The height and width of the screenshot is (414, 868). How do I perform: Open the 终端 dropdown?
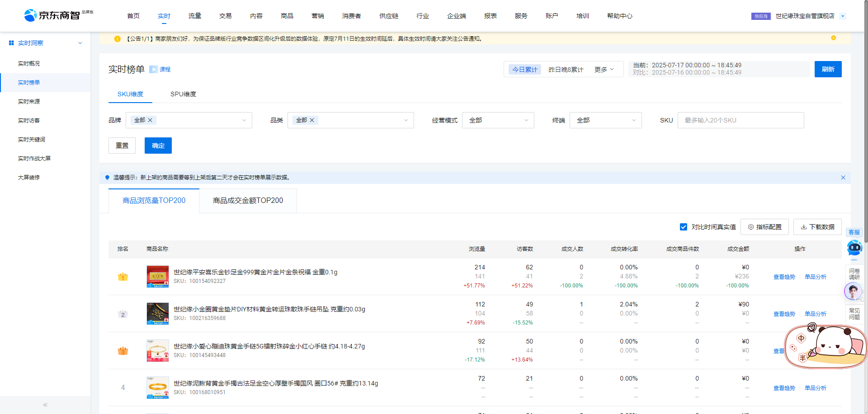[605, 120]
